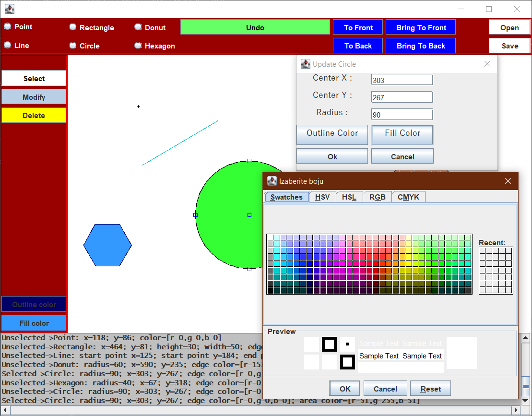Click the Bring To Front button
Viewport: 532px width, 416px height.
coord(421,27)
